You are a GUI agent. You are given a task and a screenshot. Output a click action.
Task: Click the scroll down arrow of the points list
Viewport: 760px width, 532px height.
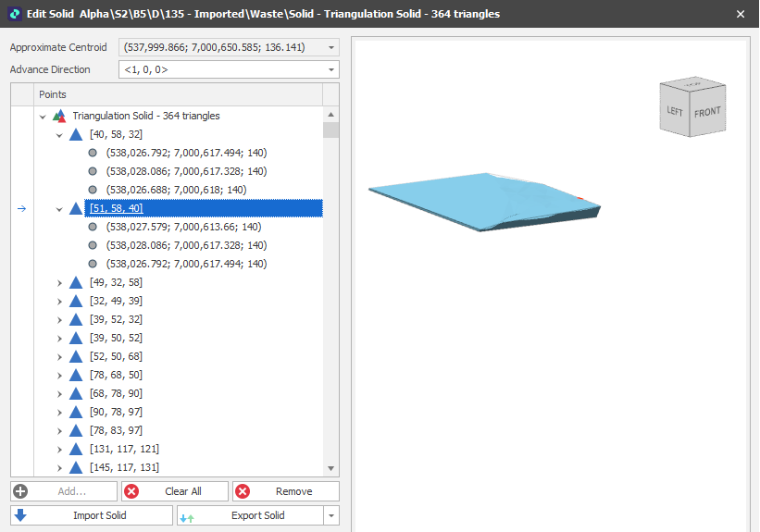pos(331,468)
